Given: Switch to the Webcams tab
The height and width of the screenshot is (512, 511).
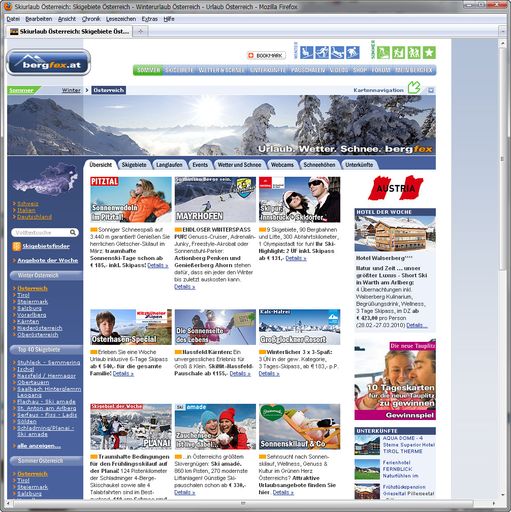Looking at the screenshot, I should pyautogui.click(x=282, y=165).
